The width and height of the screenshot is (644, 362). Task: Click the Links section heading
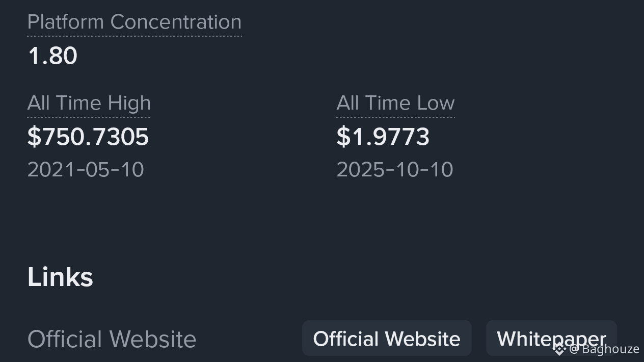coord(60,277)
